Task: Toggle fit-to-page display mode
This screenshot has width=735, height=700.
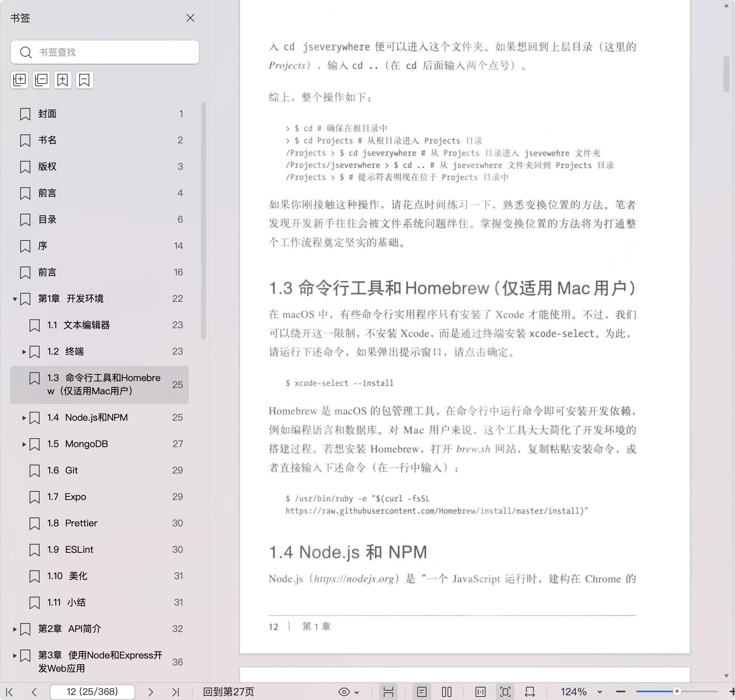Action: pyautogui.click(x=505, y=692)
